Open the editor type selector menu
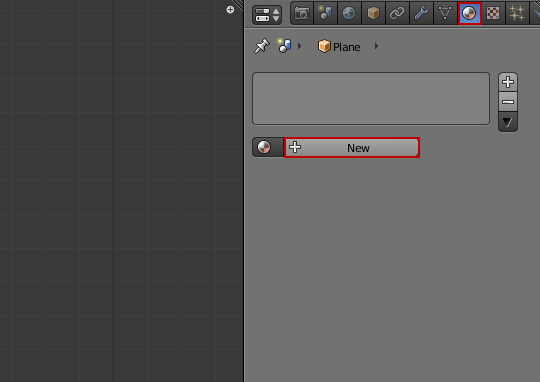The height and width of the screenshot is (382, 540). pyautogui.click(x=267, y=15)
